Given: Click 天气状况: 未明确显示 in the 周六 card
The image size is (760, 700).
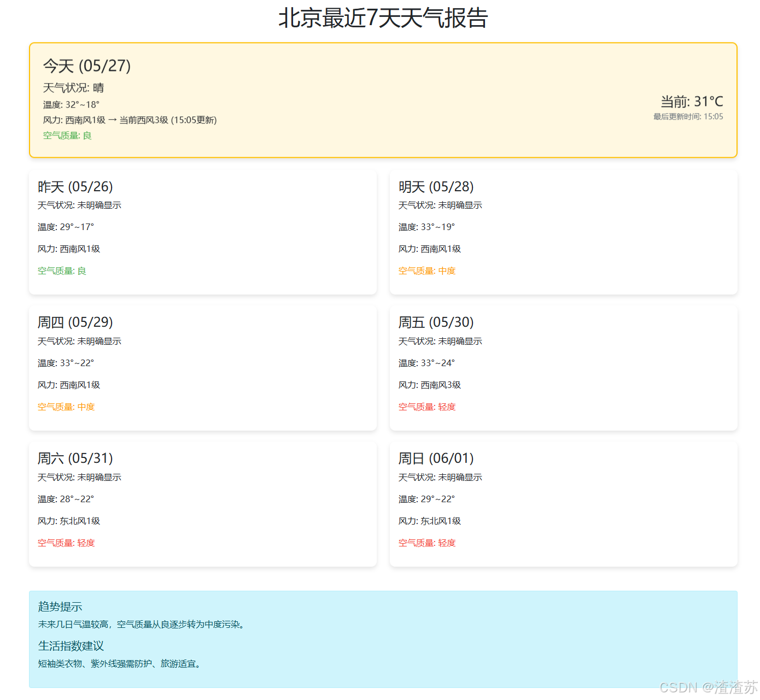Looking at the screenshot, I should tap(79, 477).
